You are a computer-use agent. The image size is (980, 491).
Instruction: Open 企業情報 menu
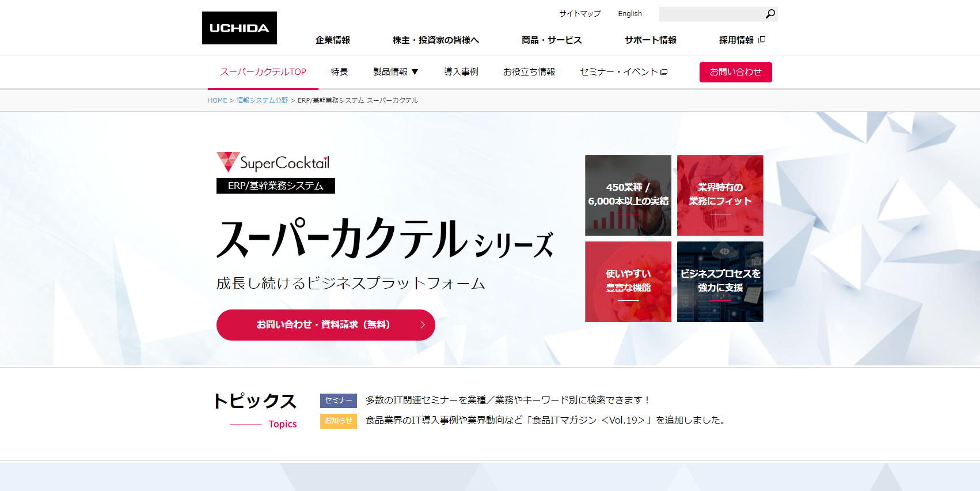pyautogui.click(x=333, y=40)
